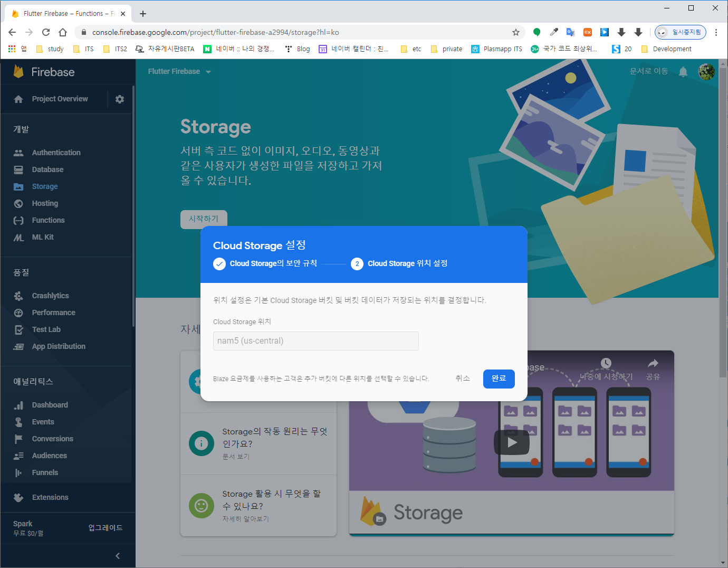Click the Test Lab icon

[x=18, y=329]
